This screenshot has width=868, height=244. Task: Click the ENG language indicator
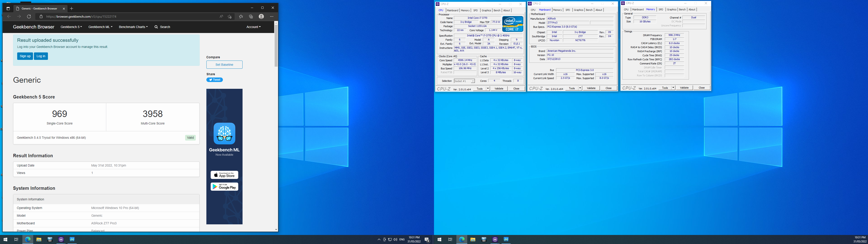(402, 240)
